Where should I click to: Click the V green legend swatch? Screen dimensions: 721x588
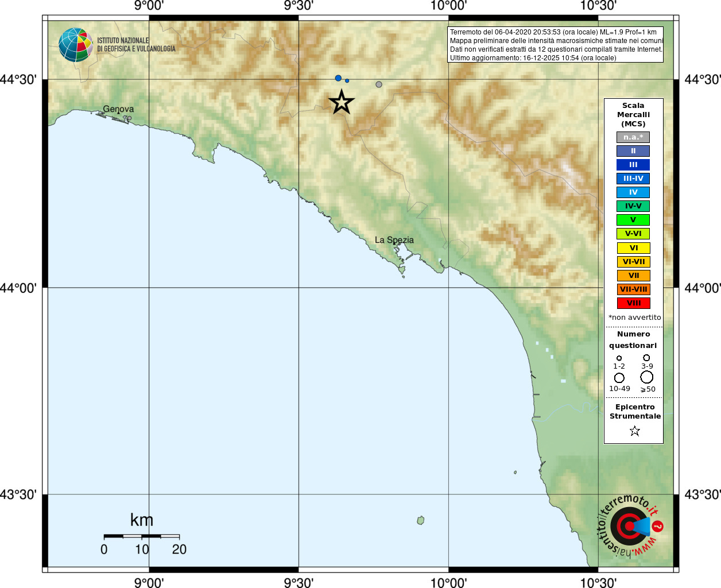pos(633,220)
